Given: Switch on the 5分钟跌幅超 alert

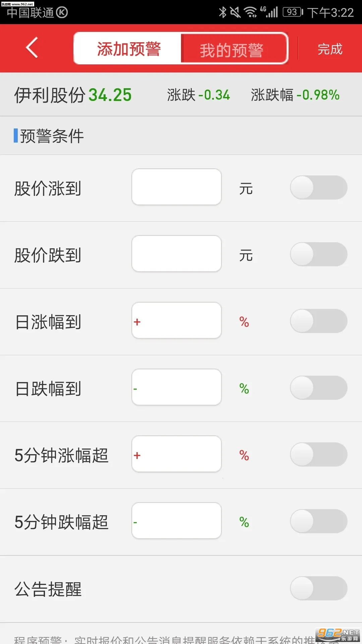Looking at the screenshot, I should [x=318, y=521].
